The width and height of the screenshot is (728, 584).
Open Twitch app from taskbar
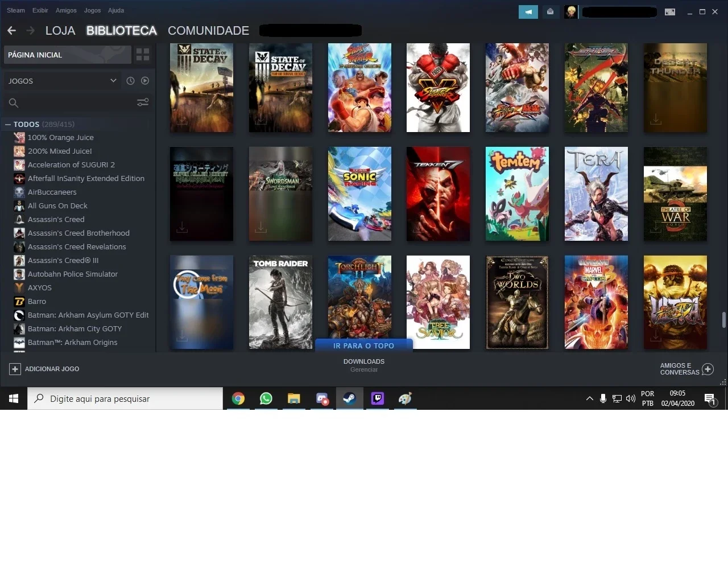378,398
